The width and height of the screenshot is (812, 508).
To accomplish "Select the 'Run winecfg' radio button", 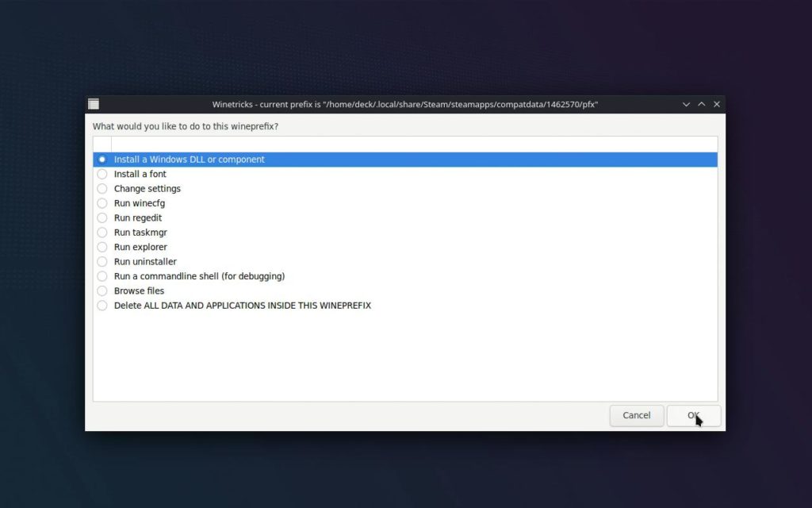I will tap(102, 203).
